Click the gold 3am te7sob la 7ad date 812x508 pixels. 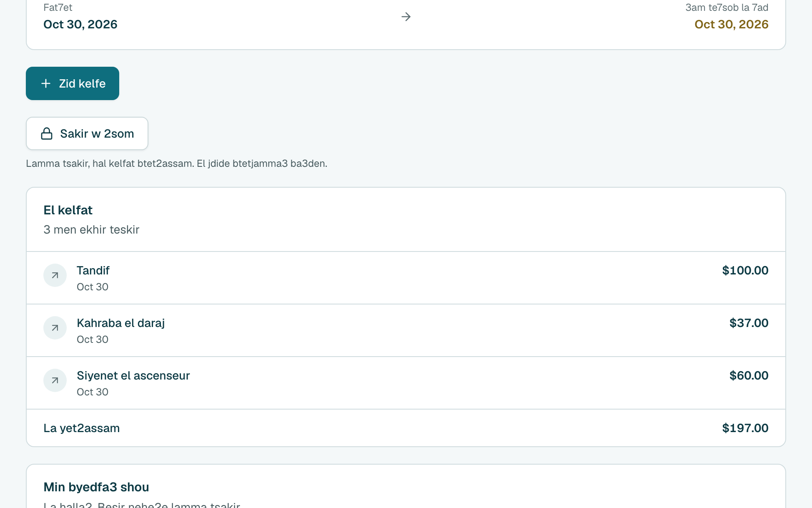pyautogui.click(x=732, y=24)
